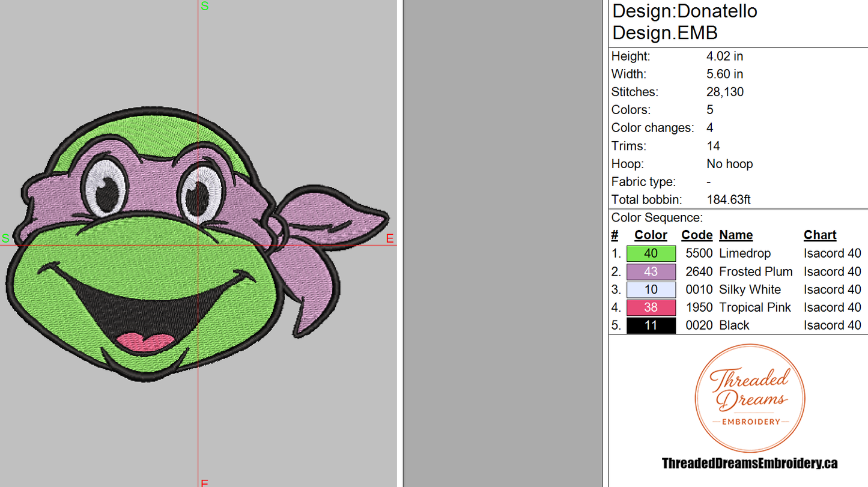868x487 pixels.
Task: Click the Tropical Pink thread name
Action: pyautogui.click(x=755, y=307)
